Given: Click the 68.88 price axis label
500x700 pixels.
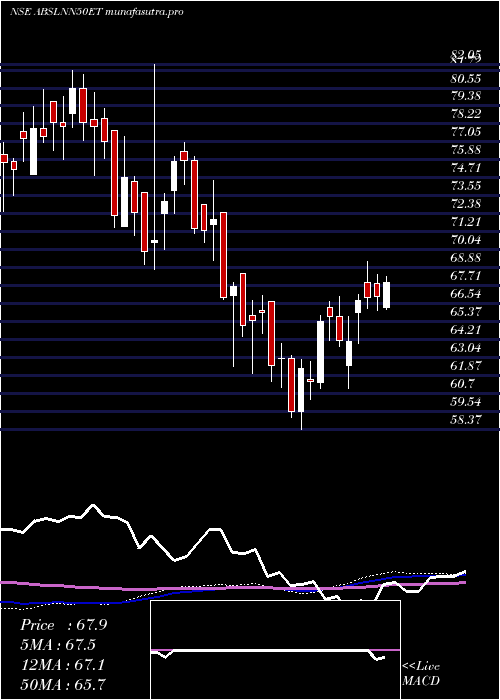Looking at the screenshot, I should tap(466, 258).
